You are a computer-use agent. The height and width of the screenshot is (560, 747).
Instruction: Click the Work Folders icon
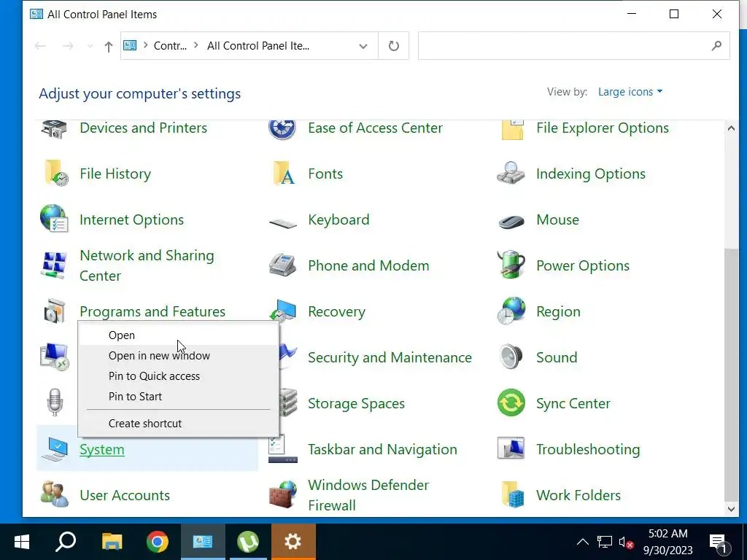point(513,494)
